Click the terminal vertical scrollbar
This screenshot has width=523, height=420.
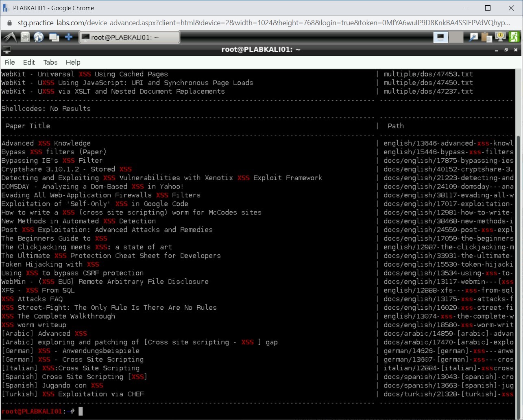pyautogui.click(x=518, y=244)
